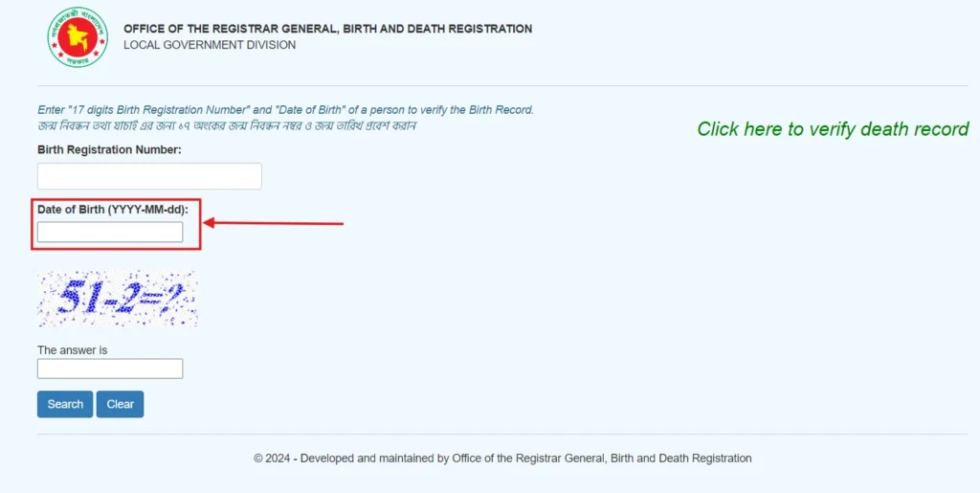This screenshot has height=493, width=980.
Task: Click the Local Government Division subtitle
Action: 210,45
